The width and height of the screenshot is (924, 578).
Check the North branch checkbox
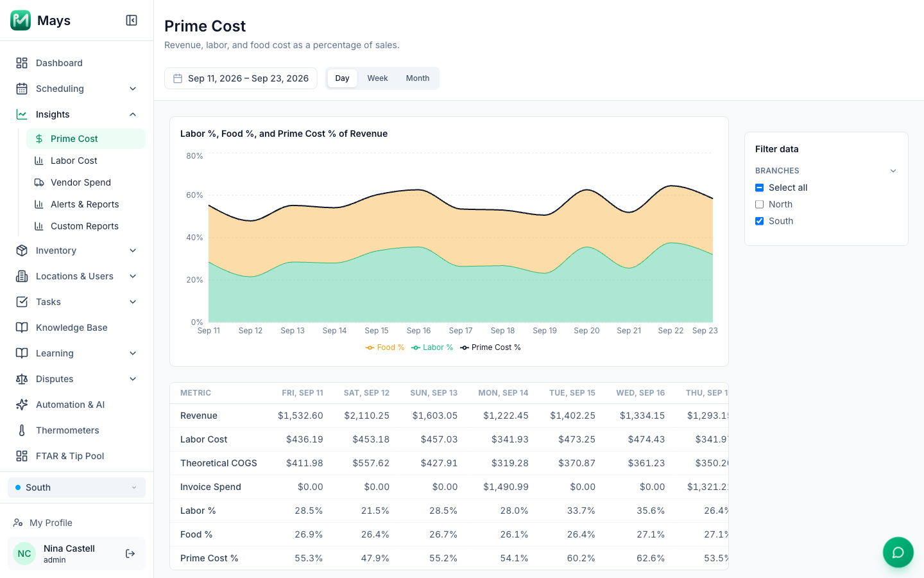(x=760, y=204)
